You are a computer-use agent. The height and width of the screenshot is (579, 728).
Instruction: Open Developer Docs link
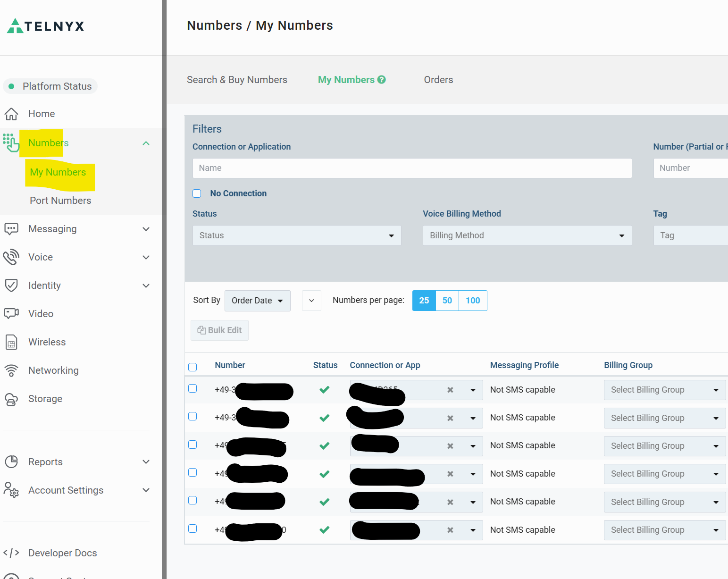pos(63,553)
